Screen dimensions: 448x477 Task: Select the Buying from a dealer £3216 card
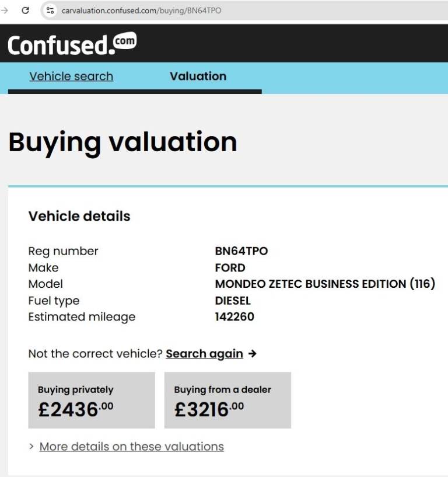coord(228,401)
